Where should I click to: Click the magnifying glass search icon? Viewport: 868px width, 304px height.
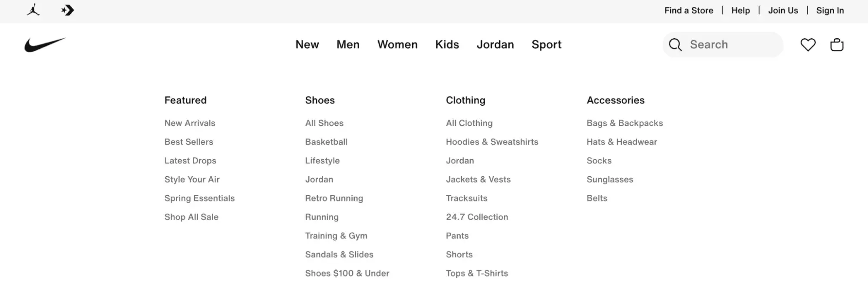(x=675, y=45)
